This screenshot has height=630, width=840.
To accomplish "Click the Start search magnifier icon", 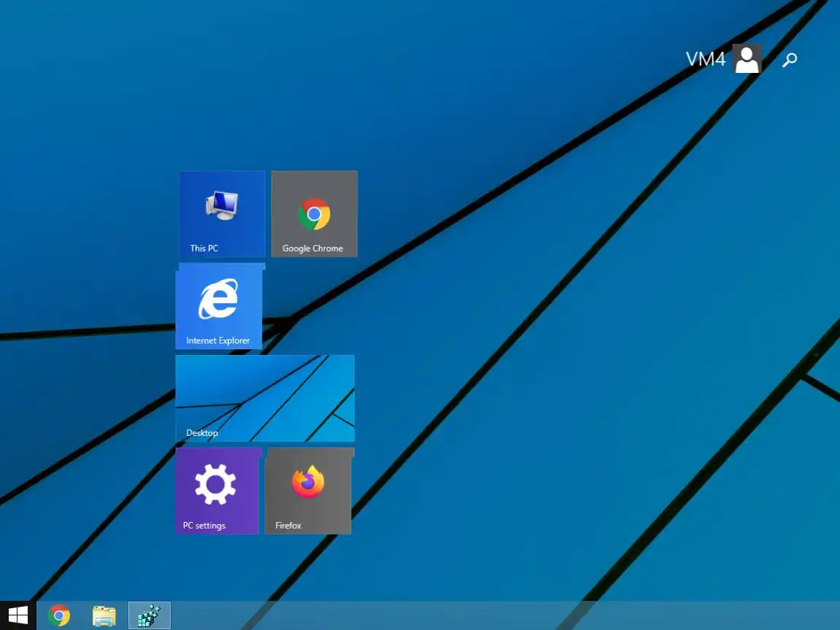I will [x=790, y=60].
